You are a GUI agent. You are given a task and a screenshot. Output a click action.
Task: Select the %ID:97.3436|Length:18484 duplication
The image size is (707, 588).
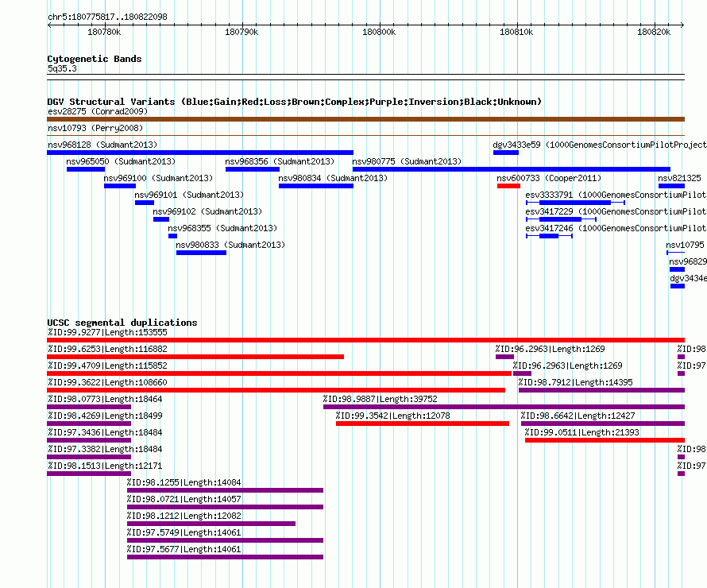click(x=105, y=432)
